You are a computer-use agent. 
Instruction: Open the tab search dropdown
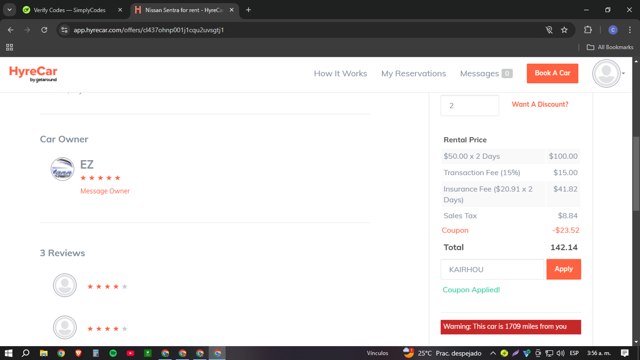click(x=9, y=10)
